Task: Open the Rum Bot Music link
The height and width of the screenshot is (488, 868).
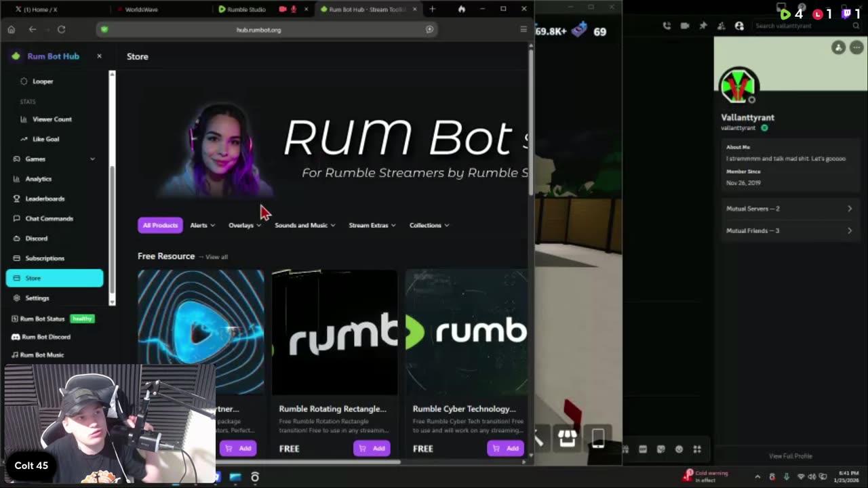Action: 37,355
